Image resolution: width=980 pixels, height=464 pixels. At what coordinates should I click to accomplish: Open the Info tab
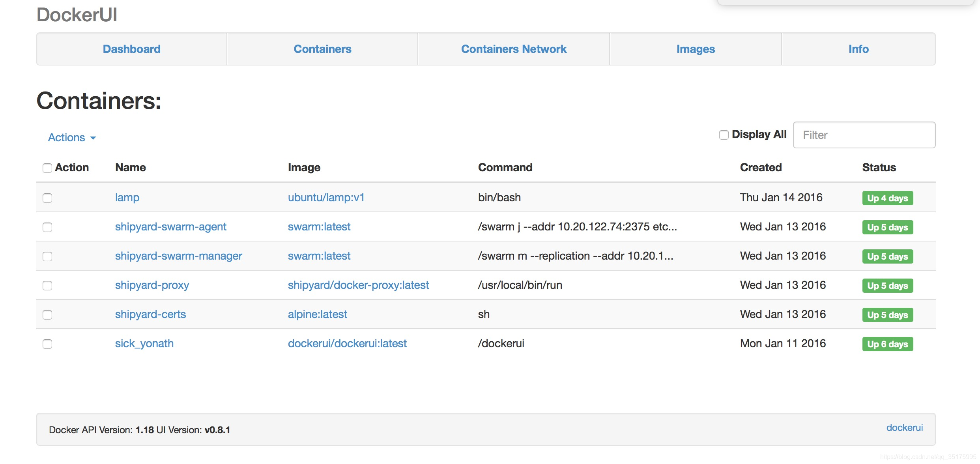pyautogui.click(x=858, y=49)
